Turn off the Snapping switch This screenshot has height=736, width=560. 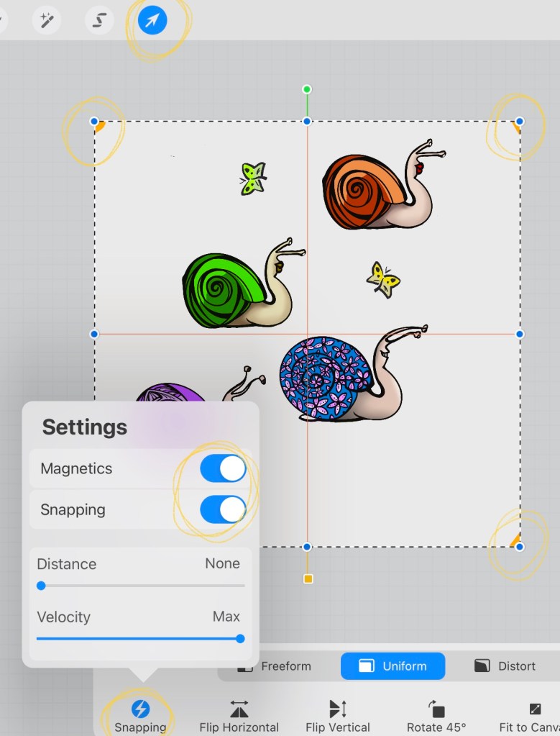tap(223, 509)
